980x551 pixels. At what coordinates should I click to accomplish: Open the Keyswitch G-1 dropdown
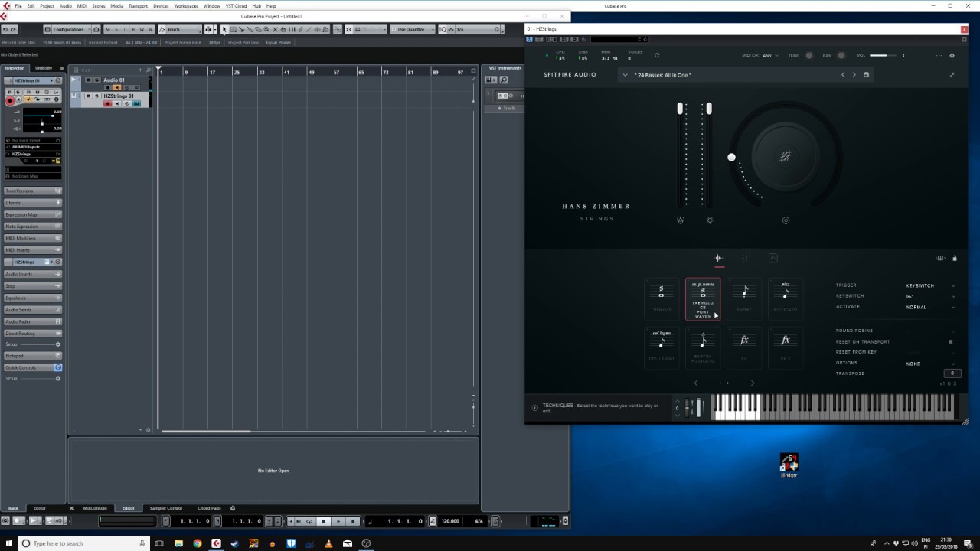pos(931,296)
